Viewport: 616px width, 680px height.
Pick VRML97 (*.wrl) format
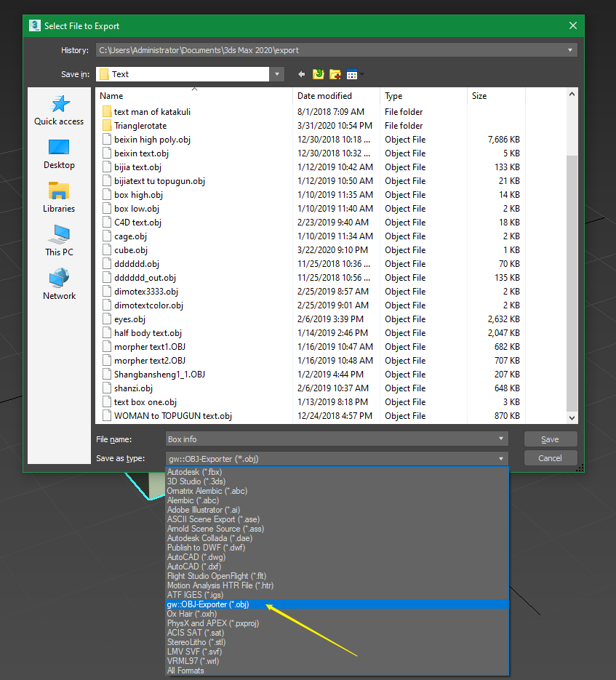tap(193, 661)
